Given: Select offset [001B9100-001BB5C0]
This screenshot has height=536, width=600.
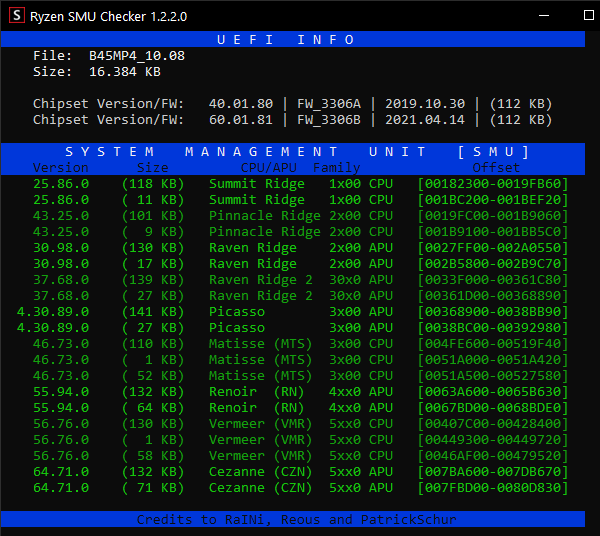Looking at the screenshot, I should click(493, 232).
